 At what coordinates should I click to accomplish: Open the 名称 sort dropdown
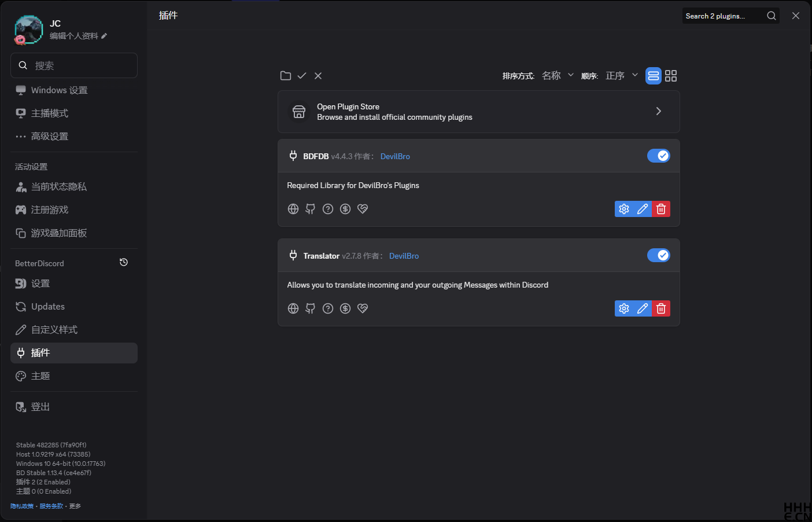557,75
